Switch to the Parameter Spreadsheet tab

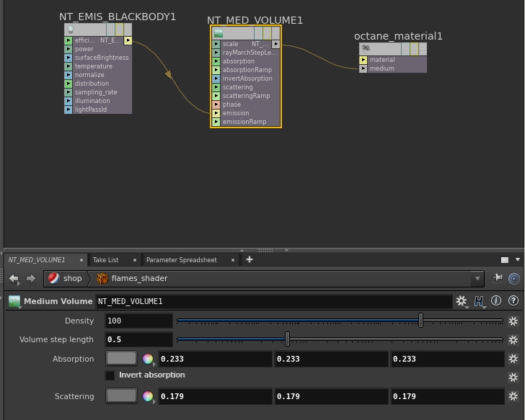(x=182, y=260)
